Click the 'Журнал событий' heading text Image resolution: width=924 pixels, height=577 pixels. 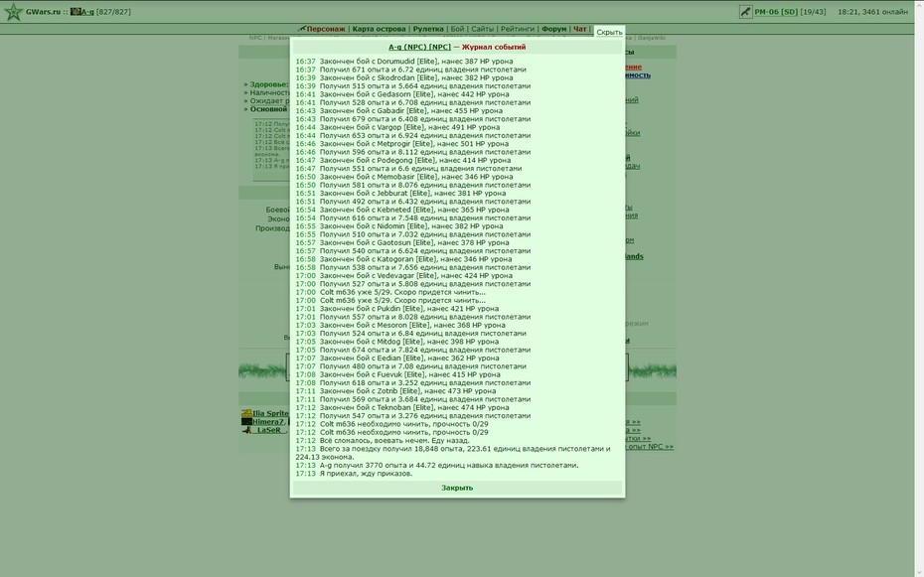click(x=494, y=47)
